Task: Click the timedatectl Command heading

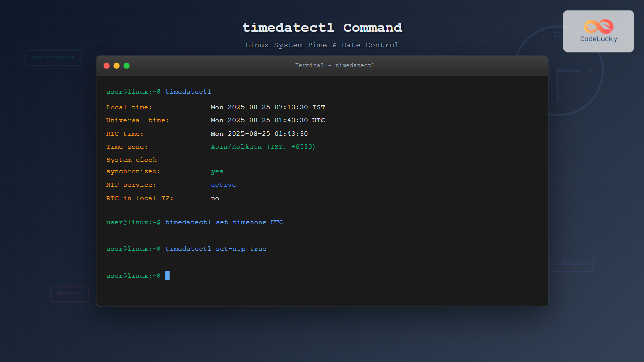Action: coord(322,28)
